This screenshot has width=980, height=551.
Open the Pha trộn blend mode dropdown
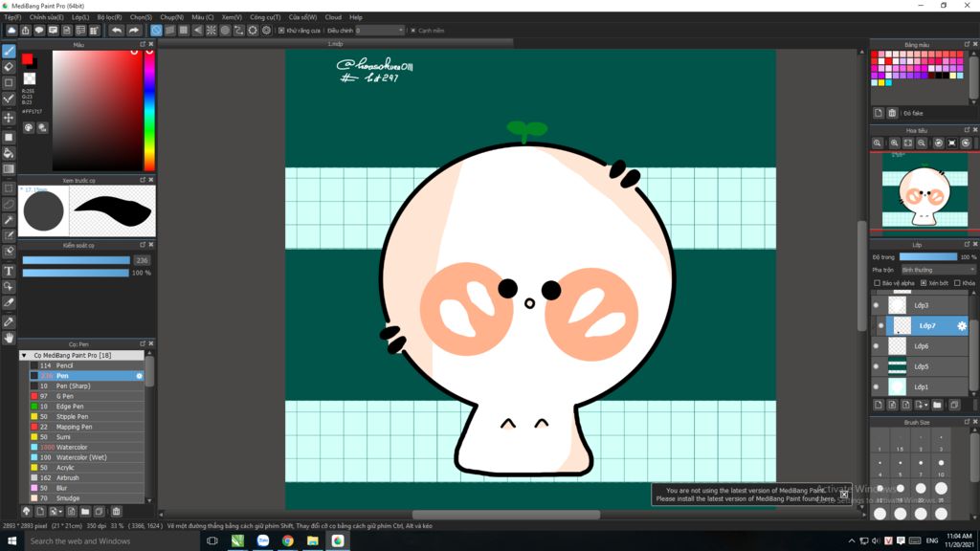(x=938, y=270)
